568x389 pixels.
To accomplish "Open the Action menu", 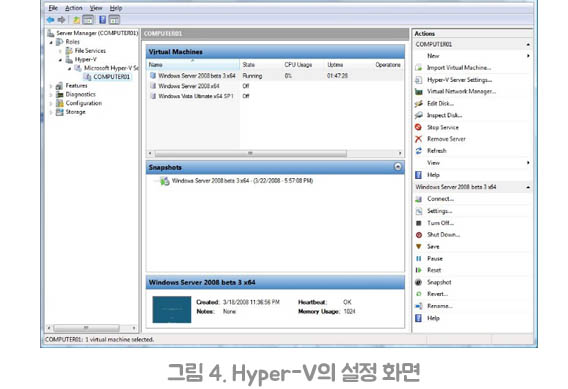I will coord(74,8).
